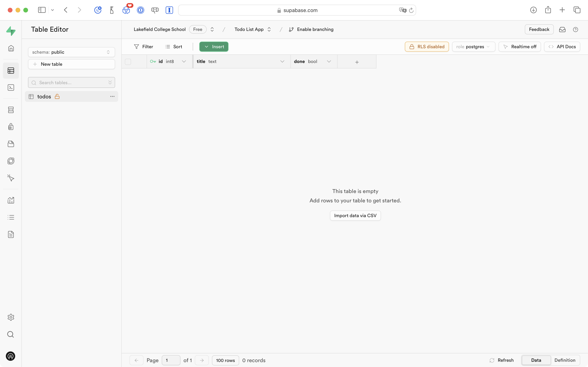Open the Reports chart icon
588x367 pixels.
tap(11, 200)
